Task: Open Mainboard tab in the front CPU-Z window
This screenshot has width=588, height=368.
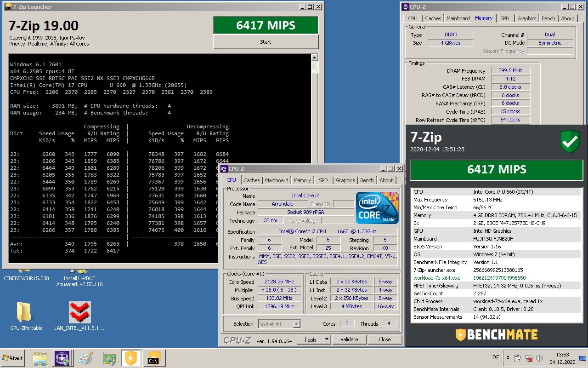Action: point(277,180)
